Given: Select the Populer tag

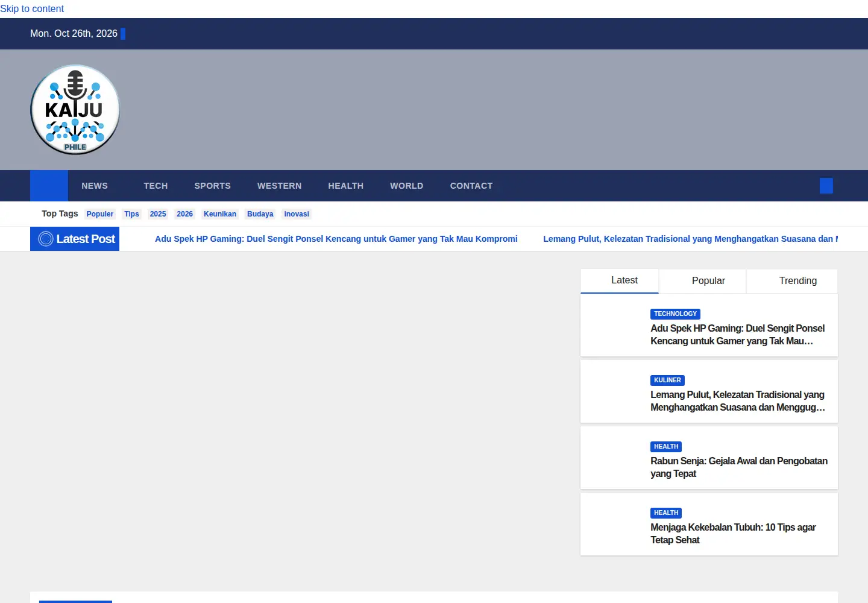Looking at the screenshot, I should [x=99, y=214].
